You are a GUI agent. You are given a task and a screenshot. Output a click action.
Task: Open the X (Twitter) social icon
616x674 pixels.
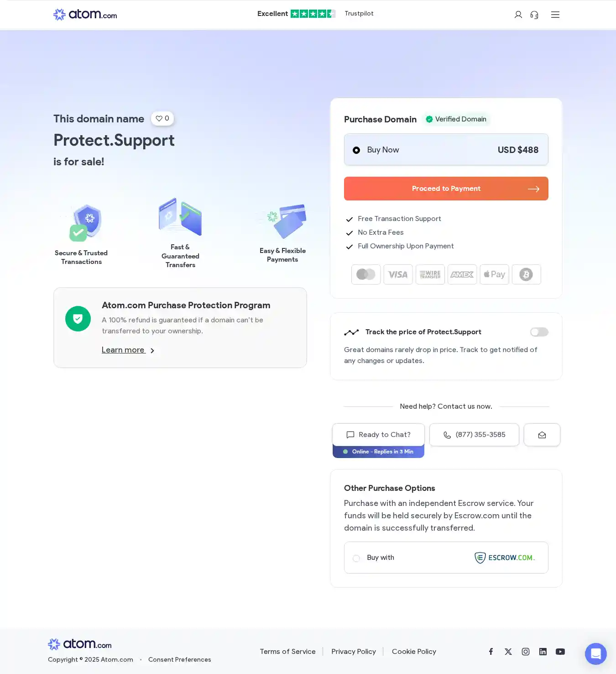click(508, 652)
